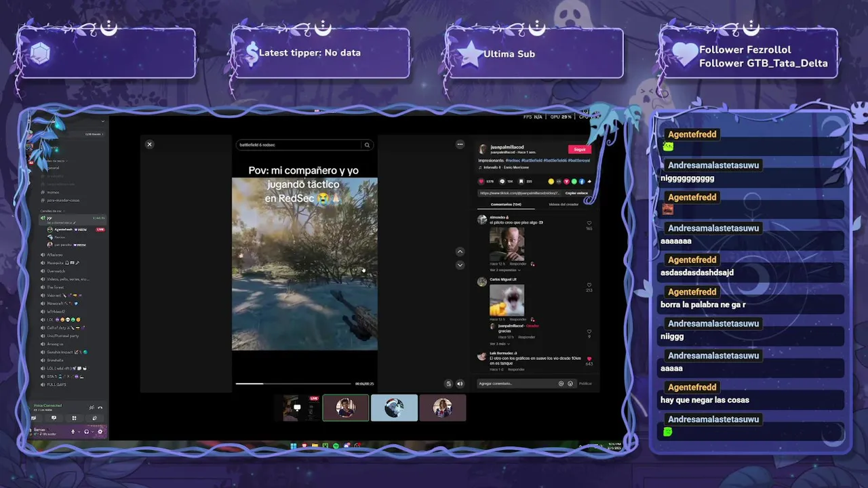Click the mention @ icon in comment box

tap(561, 384)
